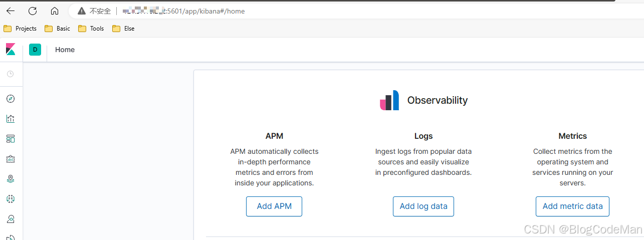Open the Else bookmark folder
Viewport: 644px width, 240px height.
[x=123, y=29]
